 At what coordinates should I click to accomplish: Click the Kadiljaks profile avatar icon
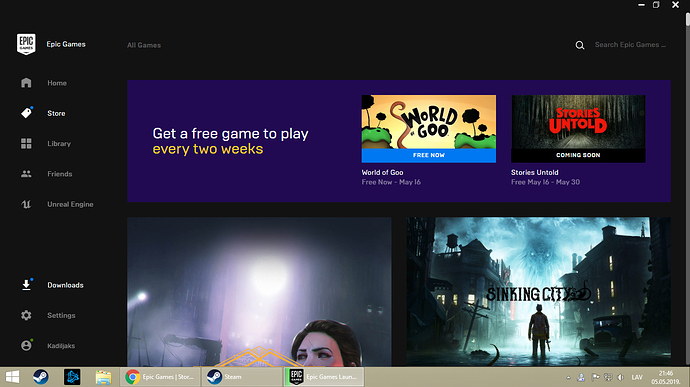point(26,345)
